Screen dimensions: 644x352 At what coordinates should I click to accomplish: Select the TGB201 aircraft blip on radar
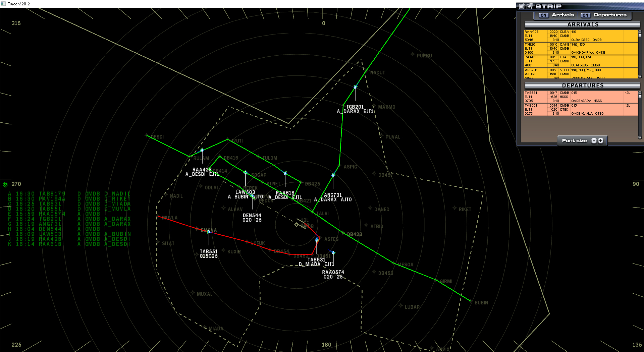click(355, 87)
